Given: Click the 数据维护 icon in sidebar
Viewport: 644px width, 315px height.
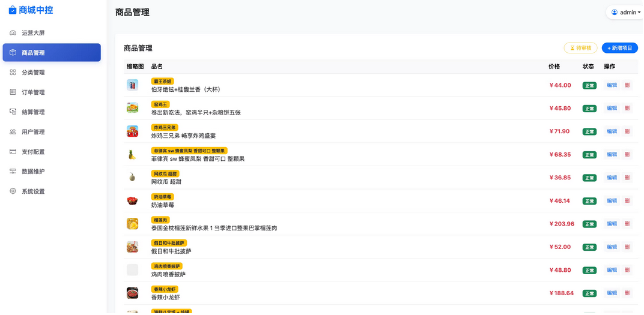Looking at the screenshot, I should click(x=13, y=172).
